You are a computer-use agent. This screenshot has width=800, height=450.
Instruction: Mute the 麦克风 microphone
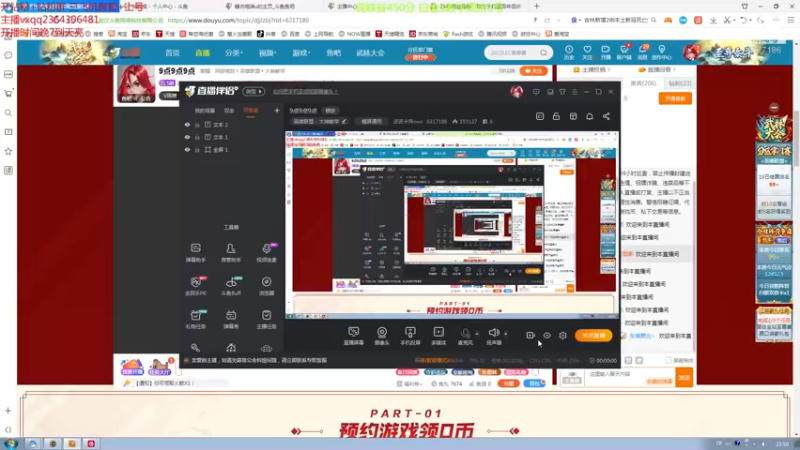pyautogui.click(x=465, y=336)
